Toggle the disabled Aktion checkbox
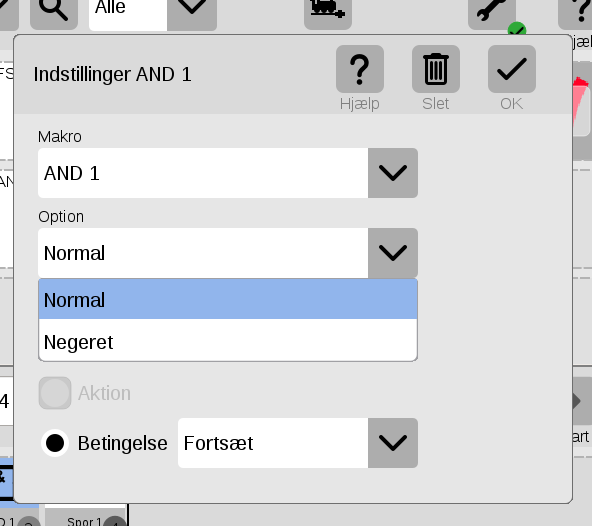 55,393
